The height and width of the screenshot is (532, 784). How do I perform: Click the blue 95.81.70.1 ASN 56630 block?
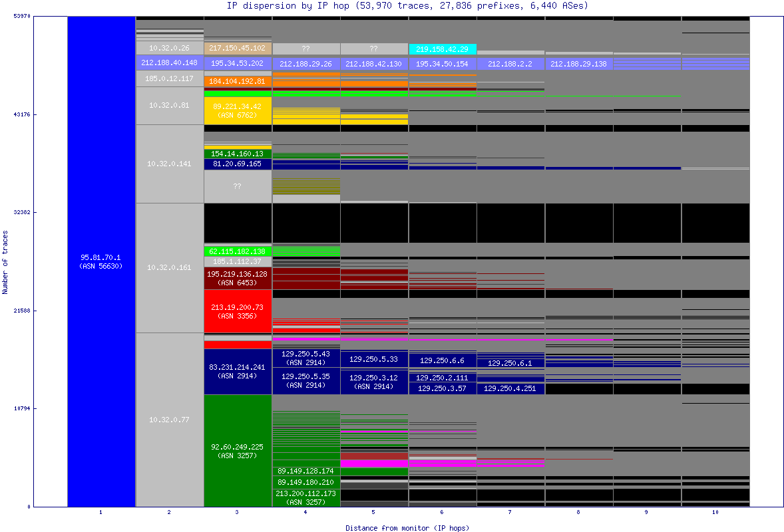coord(101,261)
